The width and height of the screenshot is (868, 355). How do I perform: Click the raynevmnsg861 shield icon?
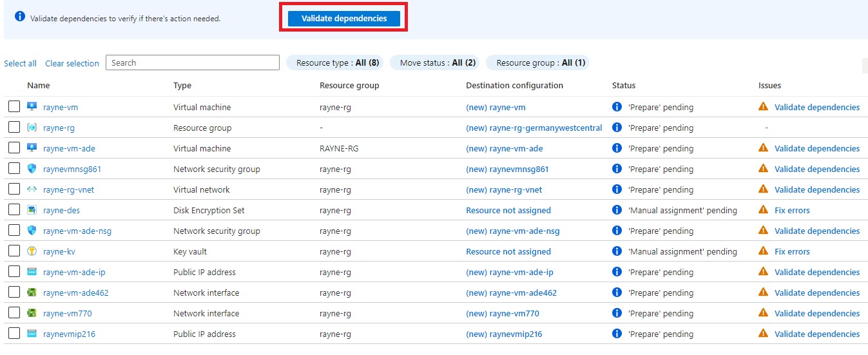[x=32, y=169]
